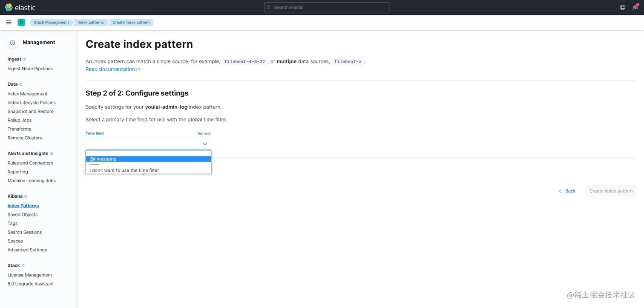Expand the Time field dropdown chevron
The width and height of the screenshot is (644, 308).
pyautogui.click(x=205, y=144)
